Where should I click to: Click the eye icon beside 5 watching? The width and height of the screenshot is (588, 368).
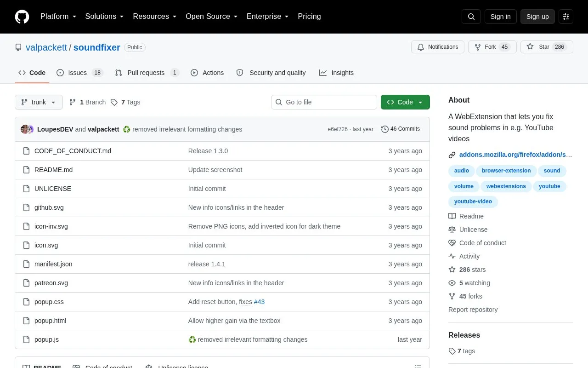pyautogui.click(x=452, y=283)
